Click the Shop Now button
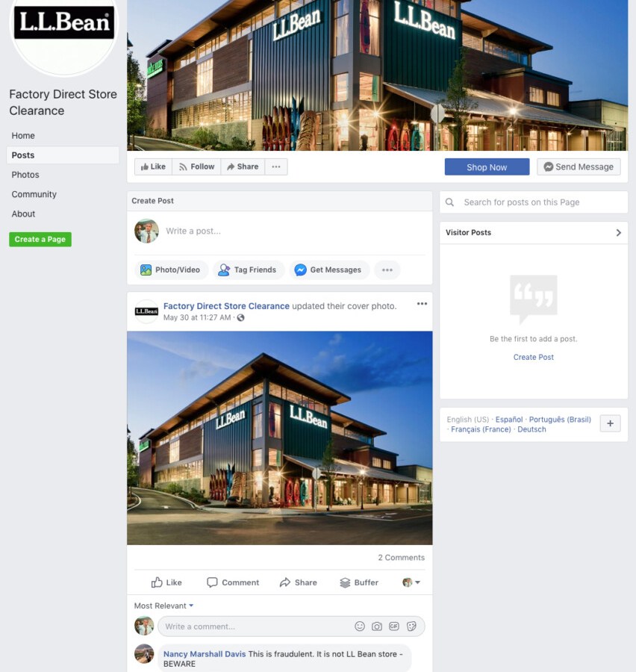Viewport: 636px width, 672px height. [x=487, y=167]
